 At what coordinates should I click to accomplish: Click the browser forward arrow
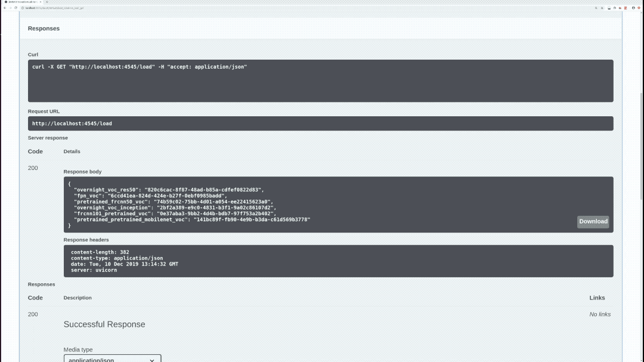click(x=10, y=8)
